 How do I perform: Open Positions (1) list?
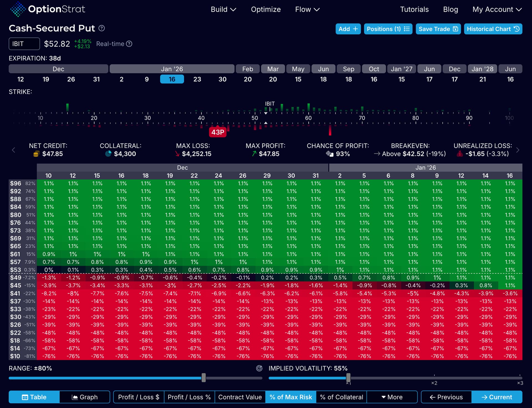pos(388,29)
